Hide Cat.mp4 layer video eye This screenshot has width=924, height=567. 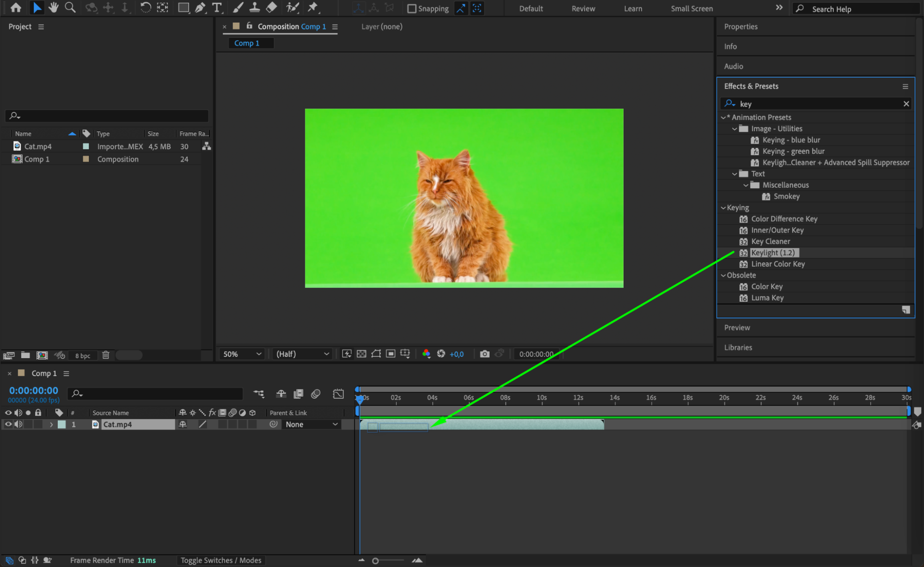(x=8, y=424)
